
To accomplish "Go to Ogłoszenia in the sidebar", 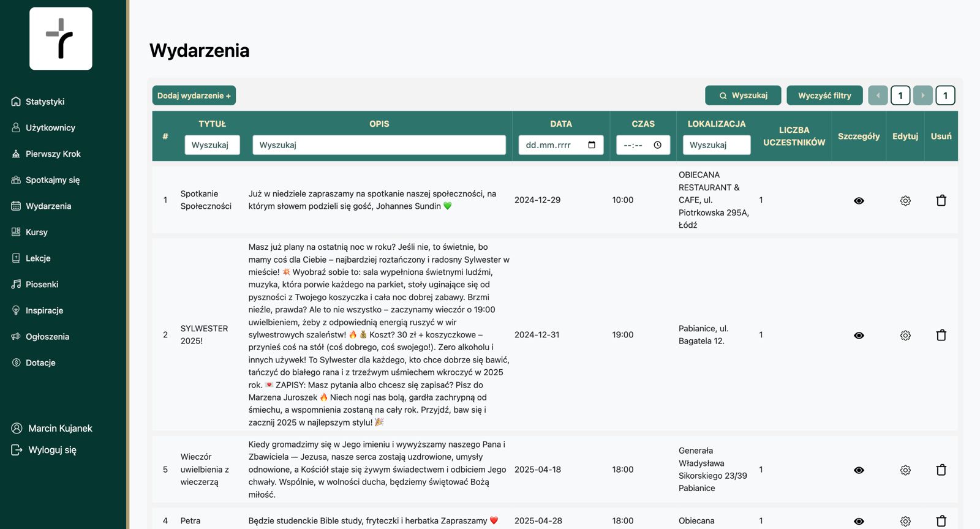I will (40, 337).
